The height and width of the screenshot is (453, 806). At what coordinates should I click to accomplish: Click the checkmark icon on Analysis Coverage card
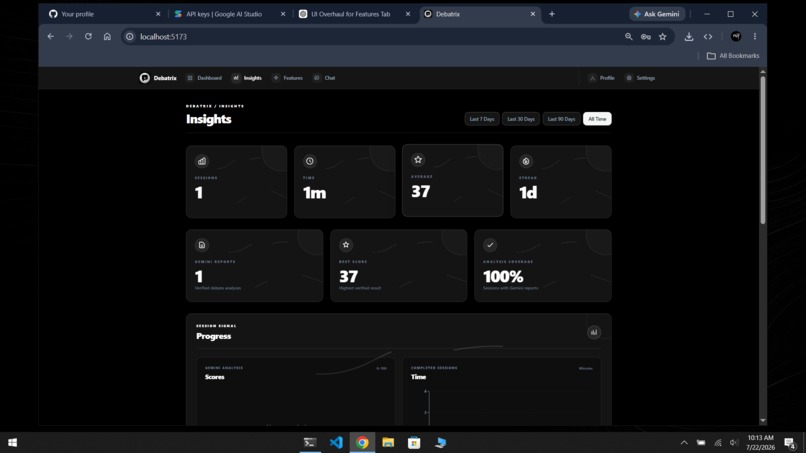click(490, 245)
